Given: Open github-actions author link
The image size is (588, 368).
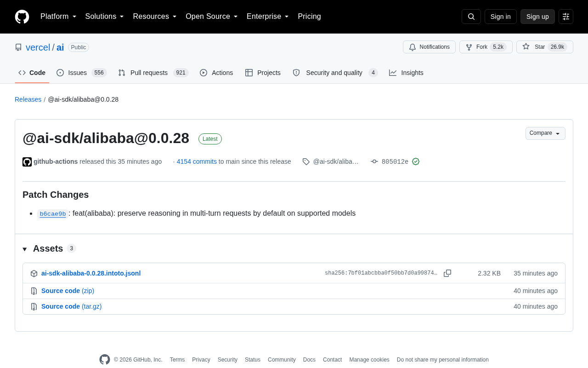Looking at the screenshot, I should tap(56, 161).
